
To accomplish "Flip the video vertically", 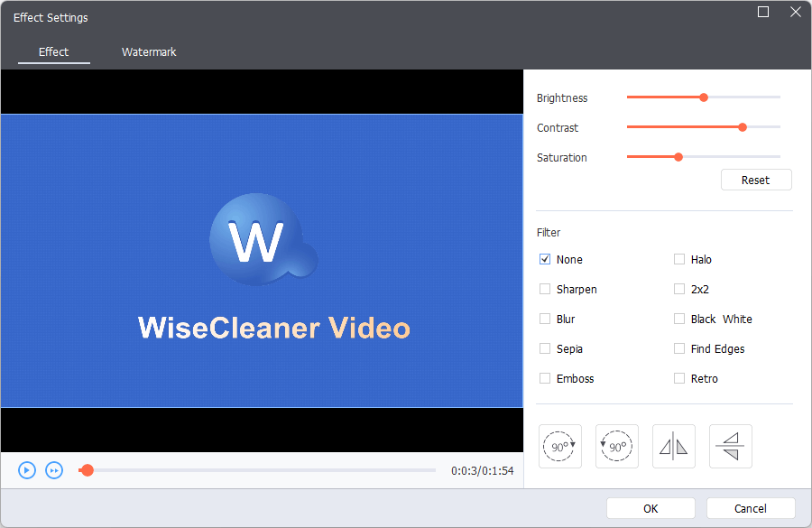I will click(731, 446).
